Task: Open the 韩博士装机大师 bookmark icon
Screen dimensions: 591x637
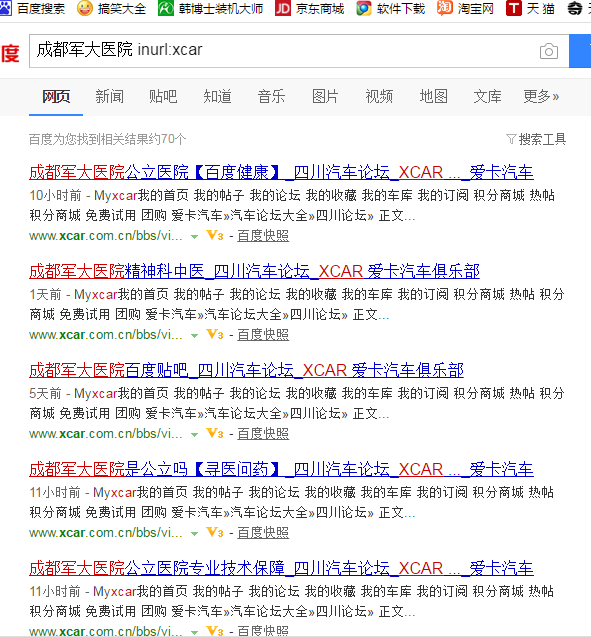Action: coord(166,8)
